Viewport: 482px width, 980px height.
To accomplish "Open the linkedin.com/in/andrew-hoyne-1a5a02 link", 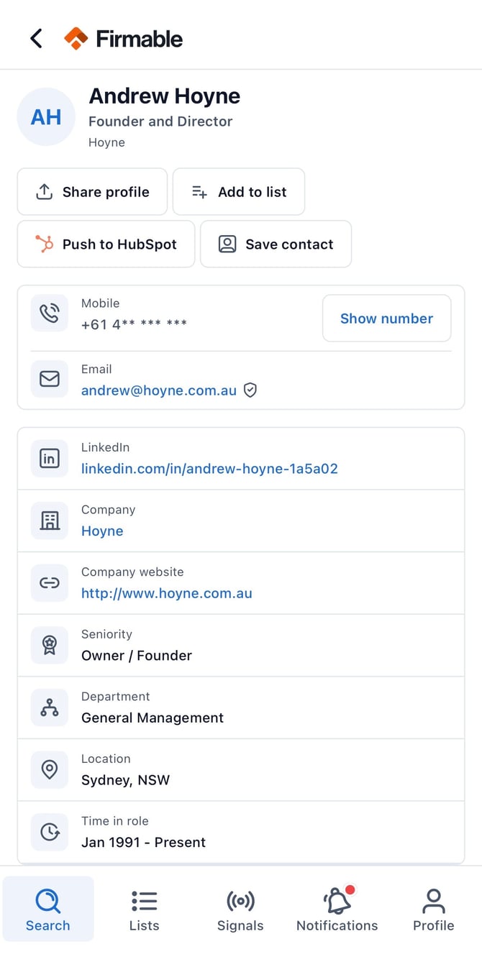I will [x=209, y=469].
